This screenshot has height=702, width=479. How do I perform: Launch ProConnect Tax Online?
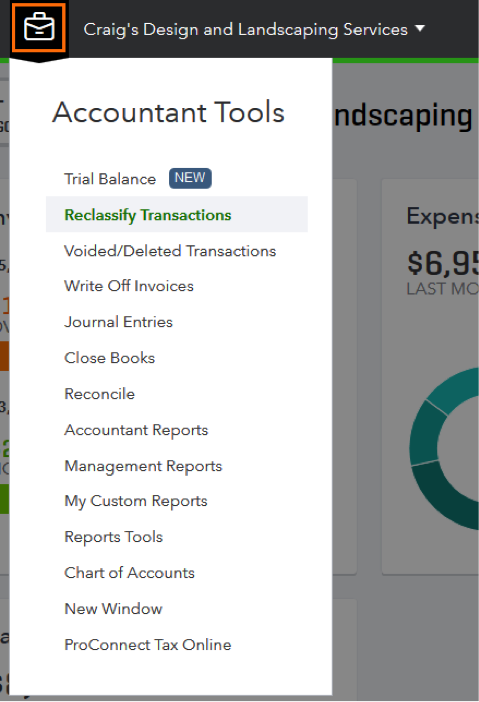click(x=148, y=645)
